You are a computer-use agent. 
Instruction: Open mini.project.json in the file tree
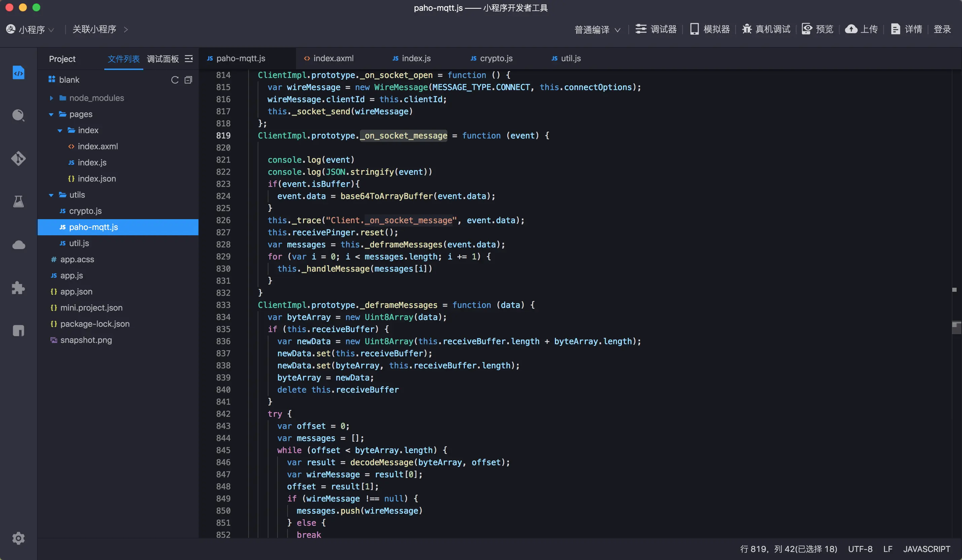tap(91, 308)
